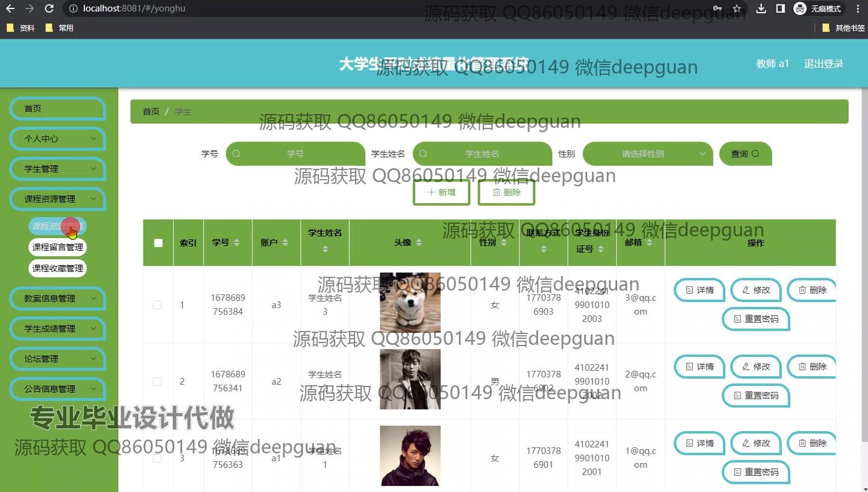Open 课程留言管理 in the sidebar

57,247
